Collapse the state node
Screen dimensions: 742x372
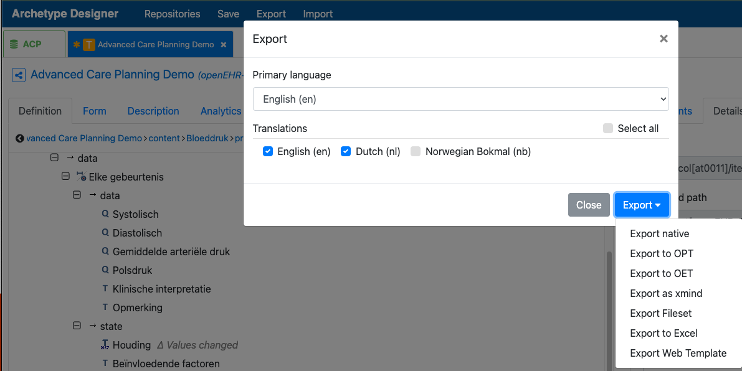pos(77,326)
